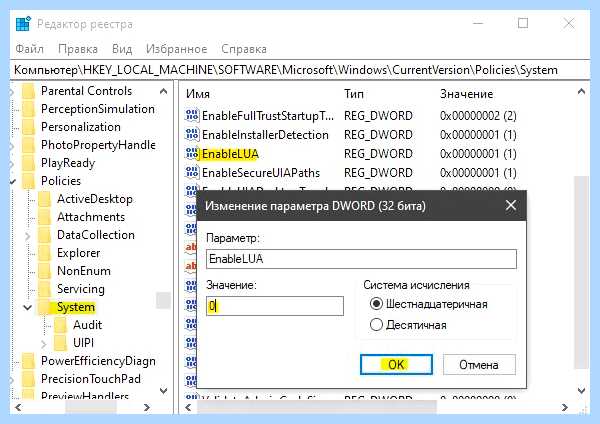
Task: Click the EnableSecureUIAPaths DWORD icon
Action: click(192, 173)
